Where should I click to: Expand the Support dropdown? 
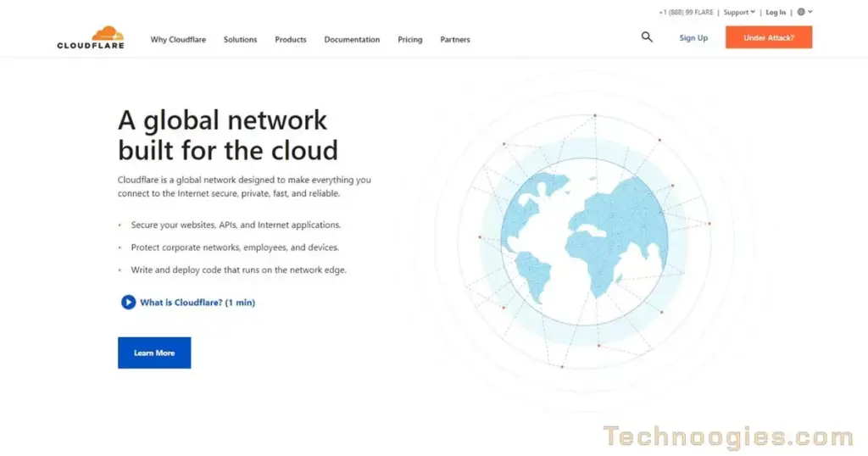pos(739,12)
